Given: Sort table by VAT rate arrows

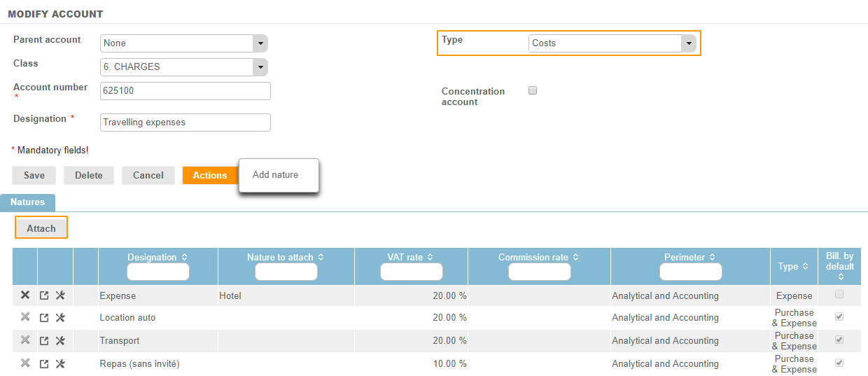Looking at the screenshot, I should tap(430, 258).
